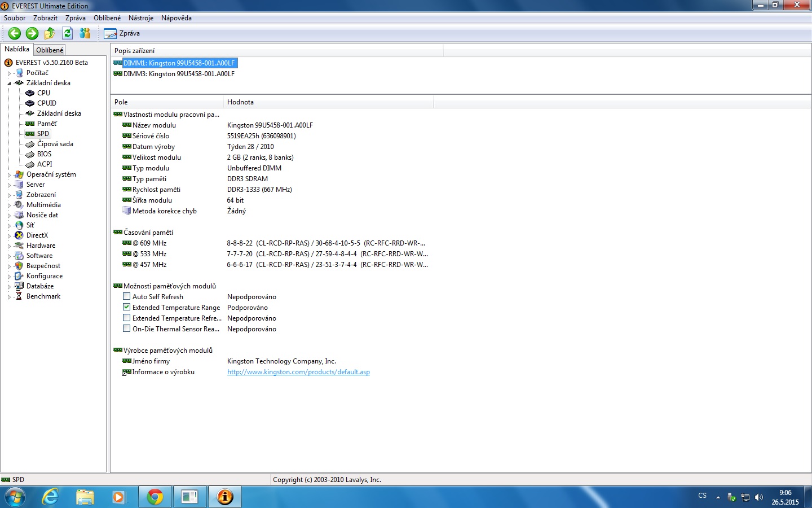Viewport: 812px width, 508px height.
Task: Click the green Forward arrow toolbar button
Action: click(x=32, y=33)
